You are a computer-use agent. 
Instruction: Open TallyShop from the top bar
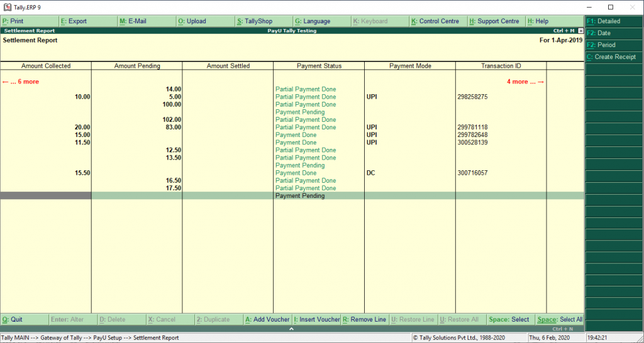[x=264, y=21]
